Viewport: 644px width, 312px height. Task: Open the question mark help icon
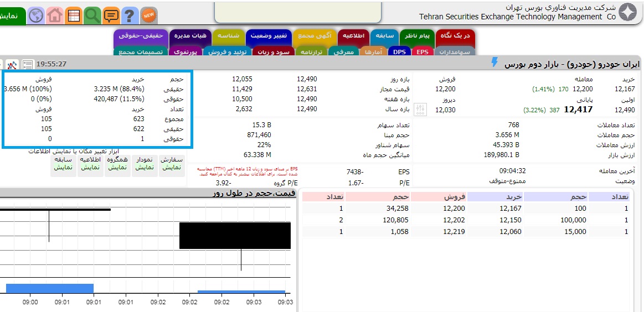pos(130,16)
